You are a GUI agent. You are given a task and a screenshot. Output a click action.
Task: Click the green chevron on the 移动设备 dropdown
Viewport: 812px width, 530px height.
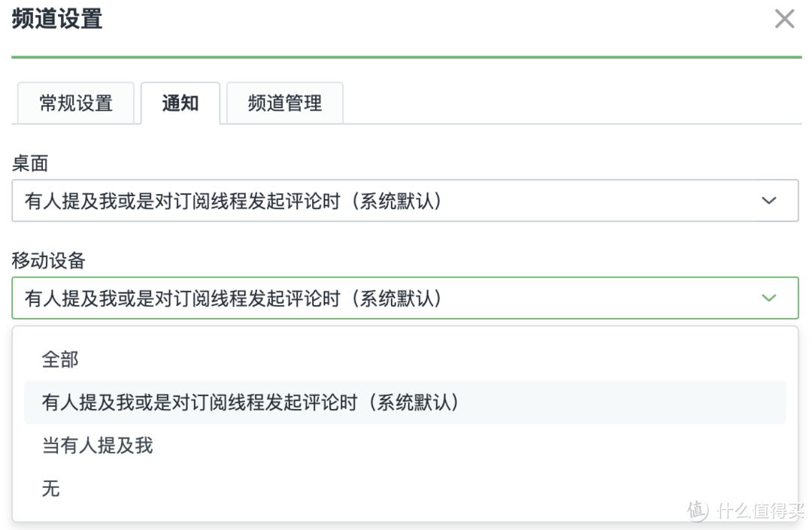click(768, 298)
